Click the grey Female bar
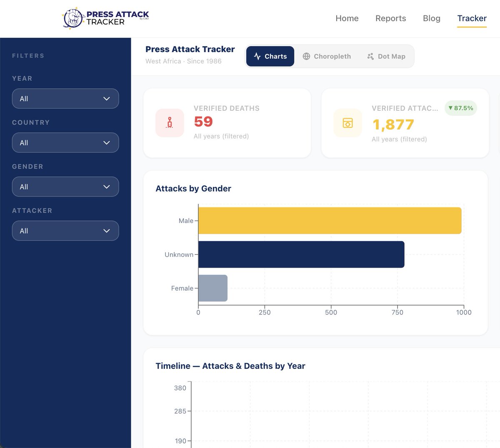Screen dimensions: 500x448 (x=213, y=288)
